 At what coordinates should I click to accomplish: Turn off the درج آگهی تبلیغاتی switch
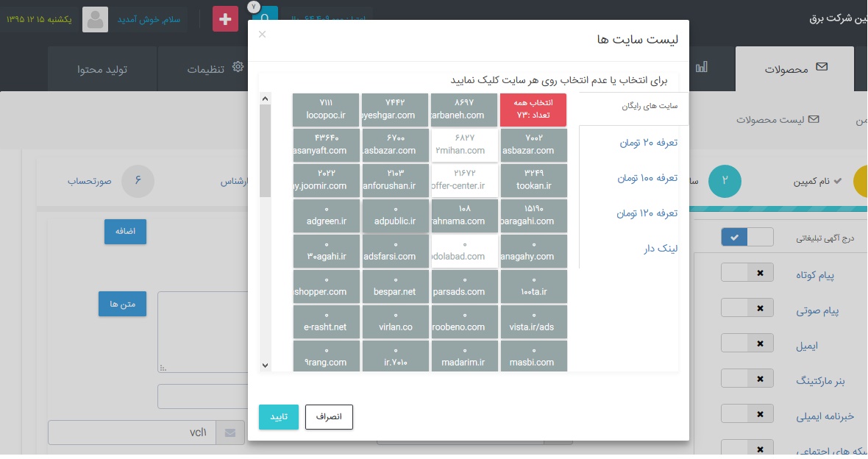[747, 237]
